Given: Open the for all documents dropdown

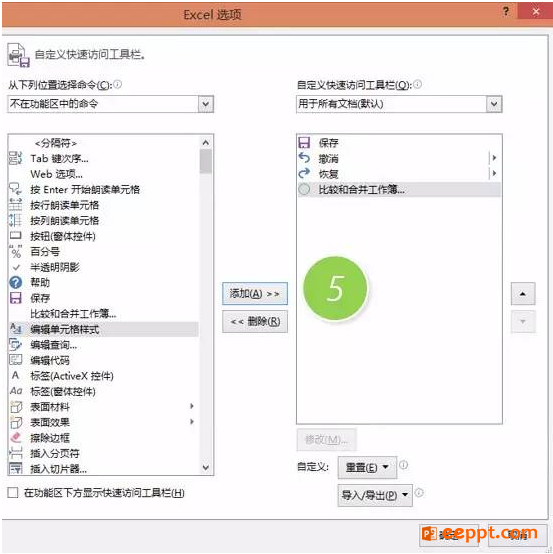Looking at the screenshot, I should (399, 104).
